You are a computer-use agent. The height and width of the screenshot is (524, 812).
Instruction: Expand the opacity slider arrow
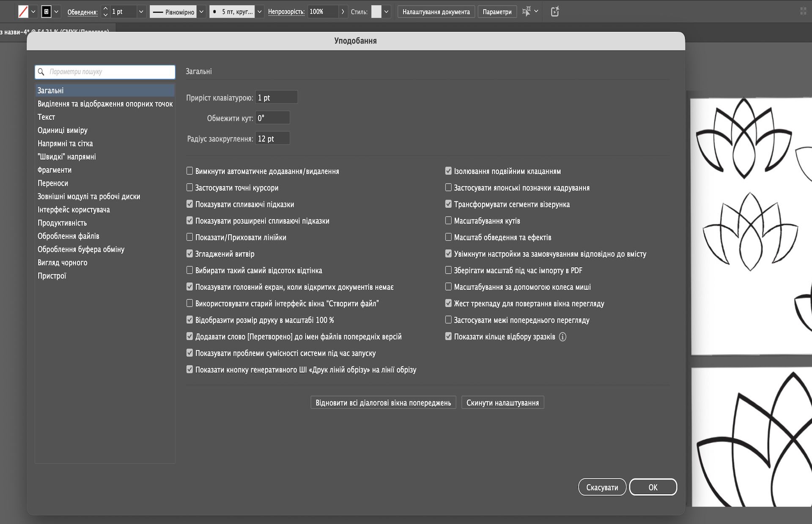point(343,12)
